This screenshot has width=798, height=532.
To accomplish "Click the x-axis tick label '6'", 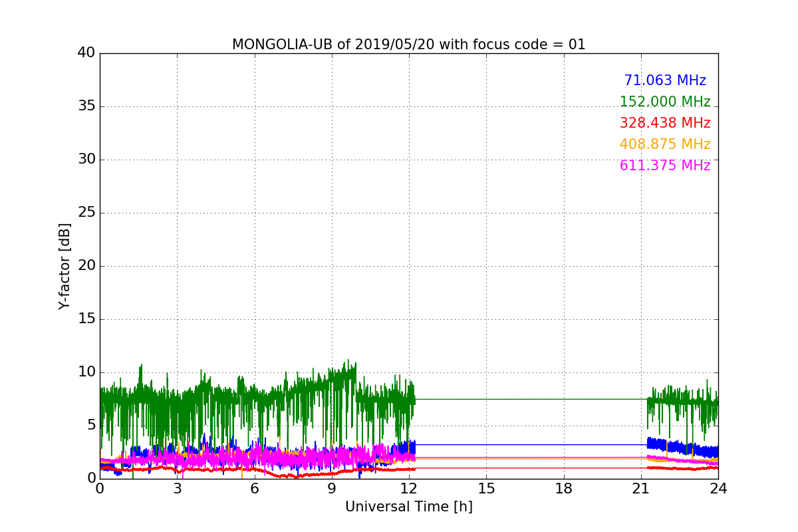I will click(254, 489).
